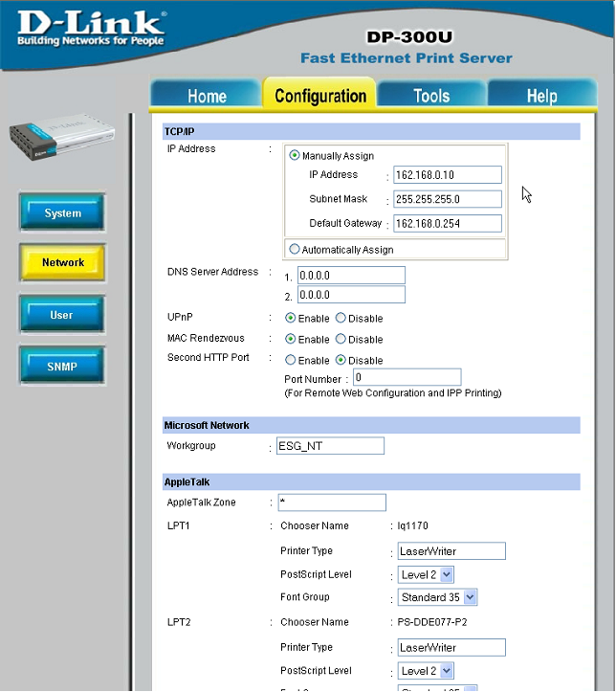Click the Workgroup text field
Screen dimensions: 616x692
click(x=329, y=446)
